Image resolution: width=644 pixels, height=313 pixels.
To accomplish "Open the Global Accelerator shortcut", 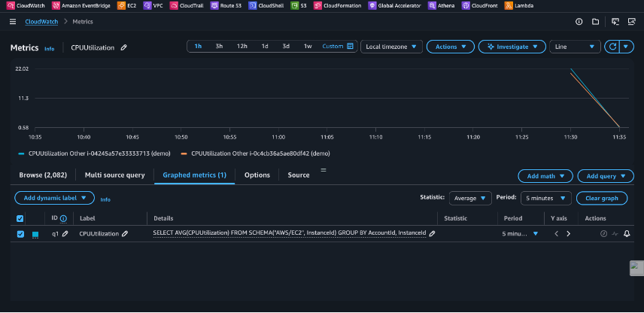I will (395, 6).
